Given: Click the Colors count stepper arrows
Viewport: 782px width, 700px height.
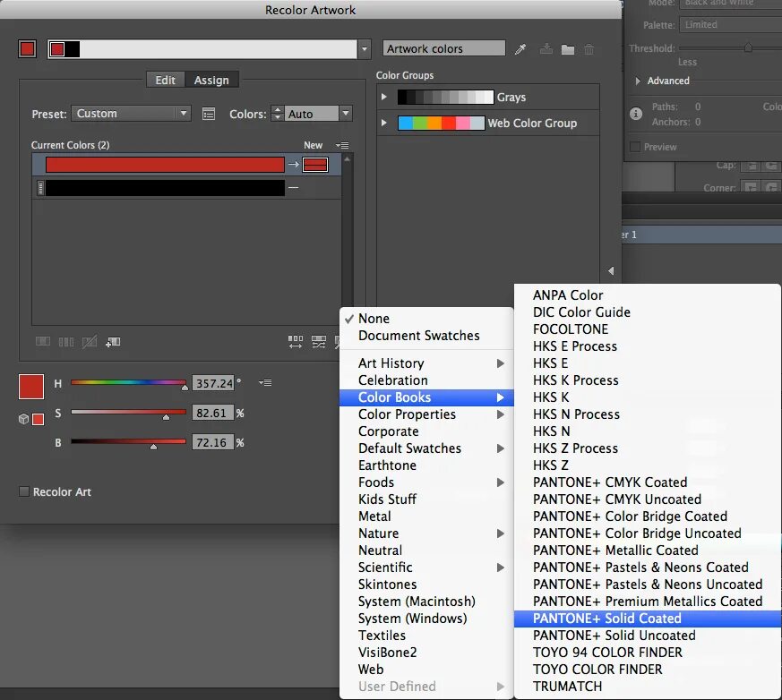Looking at the screenshot, I should (x=278, y=114).
